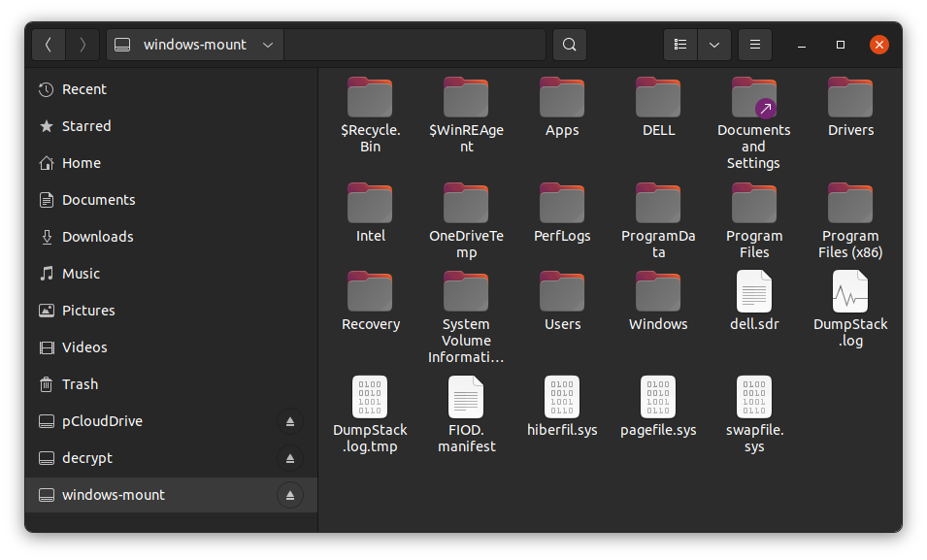The image size is (927, 560).
Task: Eject the pCloudDrive volume
Action: point(289,421)
